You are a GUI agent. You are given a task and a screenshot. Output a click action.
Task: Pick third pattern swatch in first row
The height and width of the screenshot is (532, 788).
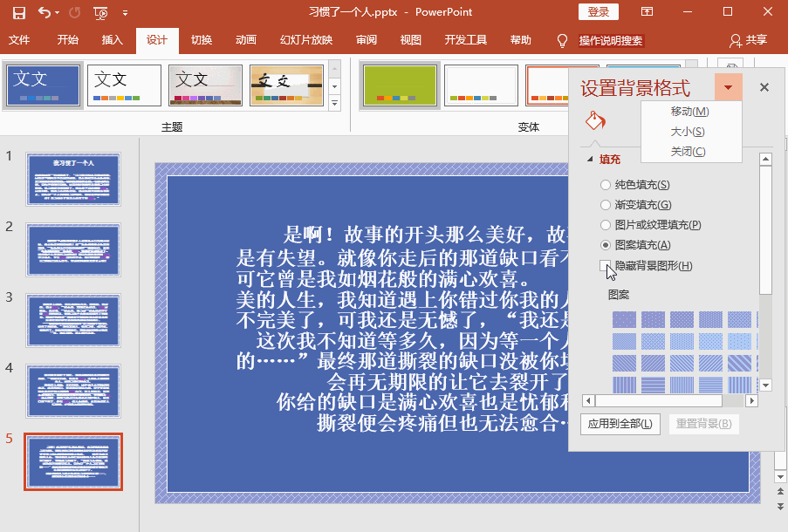(x=682, y=319)
